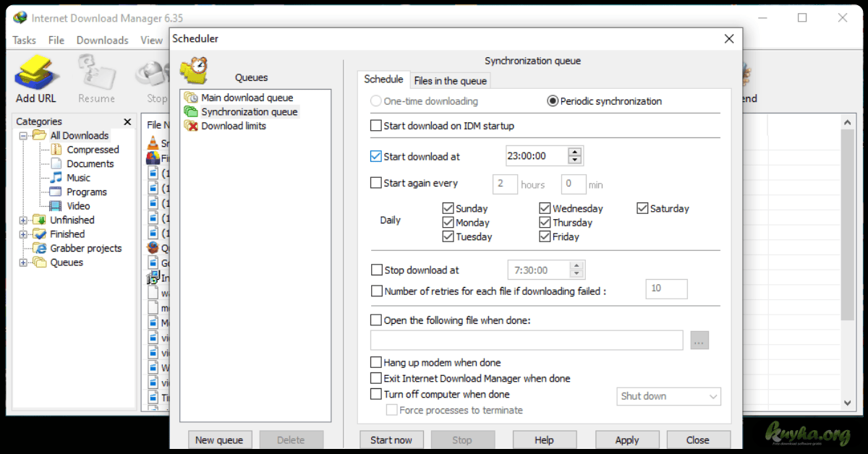
Task: Check Open the following file when done
Action: (x=376, y=320)
